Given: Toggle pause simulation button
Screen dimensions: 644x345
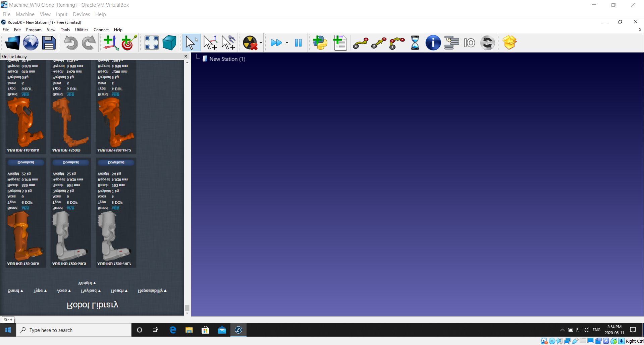Looking at the screenshot, I should [298, 43].
